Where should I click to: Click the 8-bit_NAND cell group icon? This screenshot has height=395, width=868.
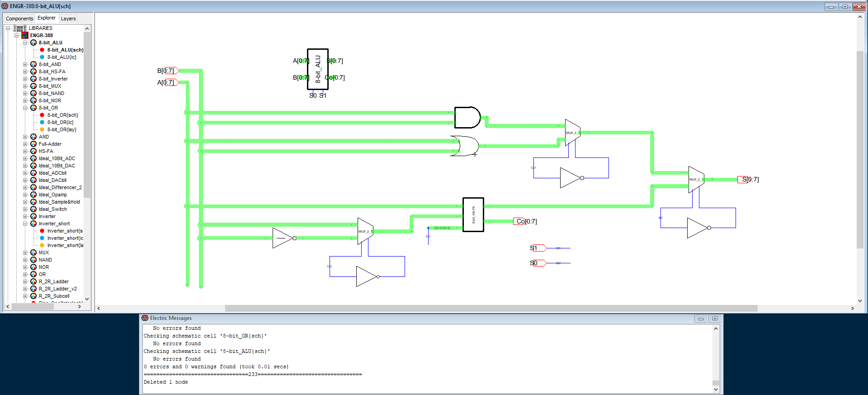[33, 93]
